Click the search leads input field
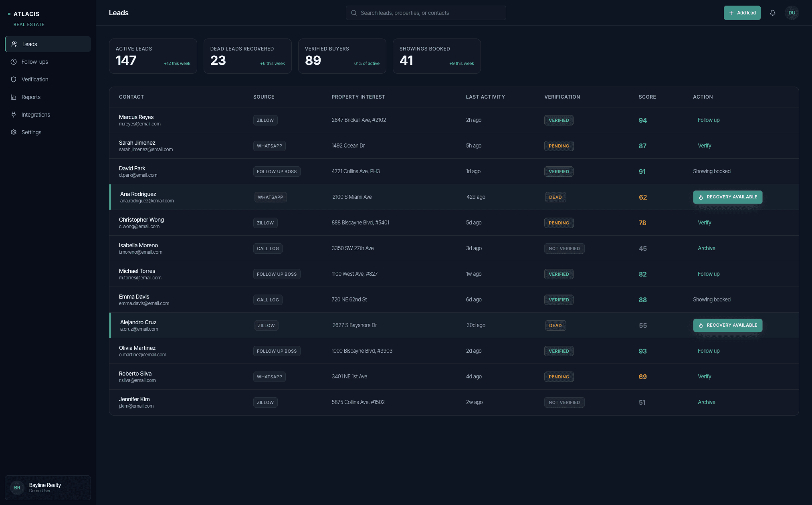This screenshot has height=505, width=812. click(x=426, y=12)
